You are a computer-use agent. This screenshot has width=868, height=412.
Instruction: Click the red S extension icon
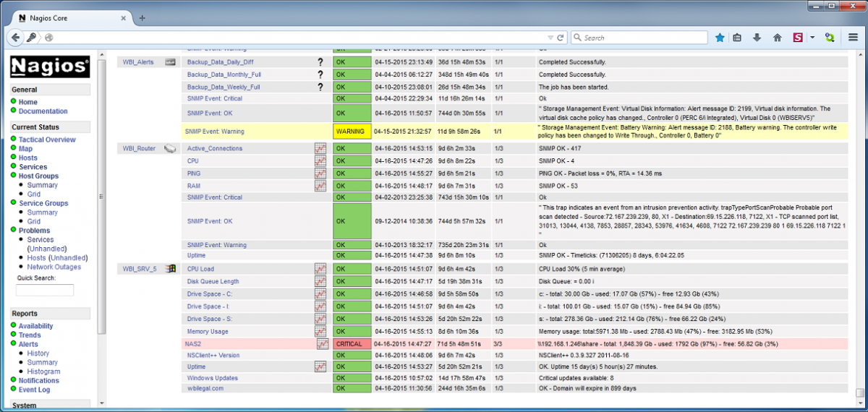coord(798,38)
